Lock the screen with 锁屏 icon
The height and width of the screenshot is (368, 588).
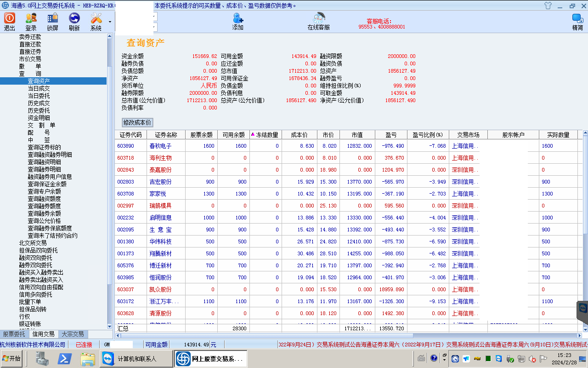(x=52, y=22)
